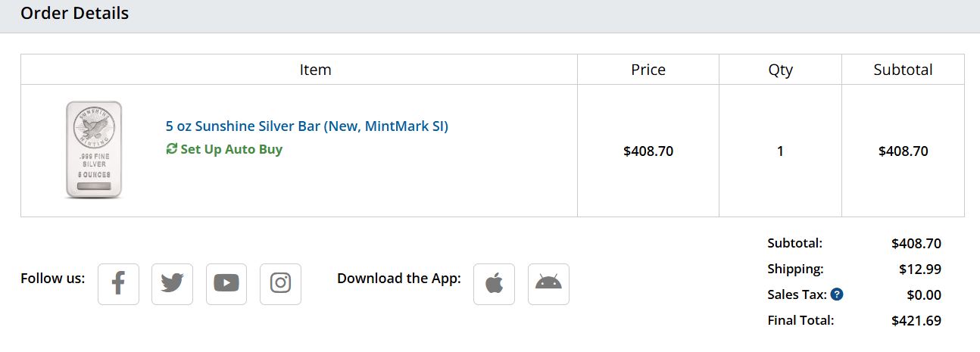Click the item price $408.70 in Price column

pos(648,151)
